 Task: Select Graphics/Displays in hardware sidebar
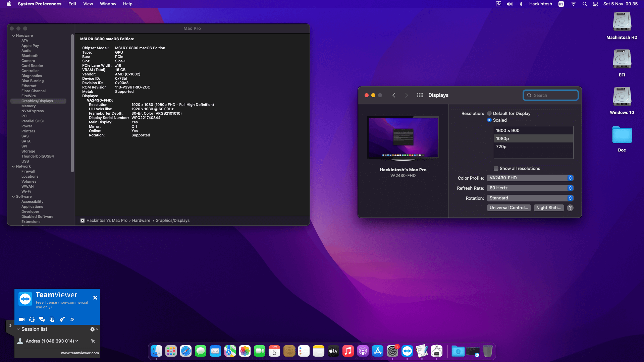pyautogui.click(x=38, y=101)
